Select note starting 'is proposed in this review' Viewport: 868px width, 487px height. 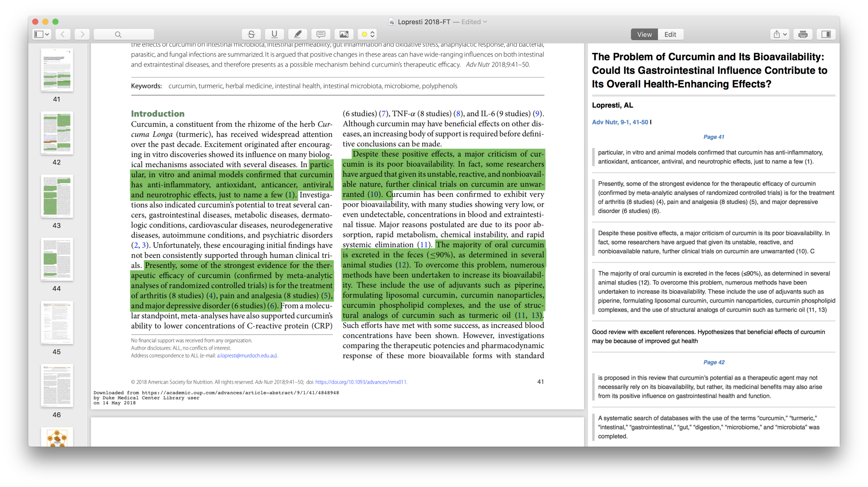(713, 387)
